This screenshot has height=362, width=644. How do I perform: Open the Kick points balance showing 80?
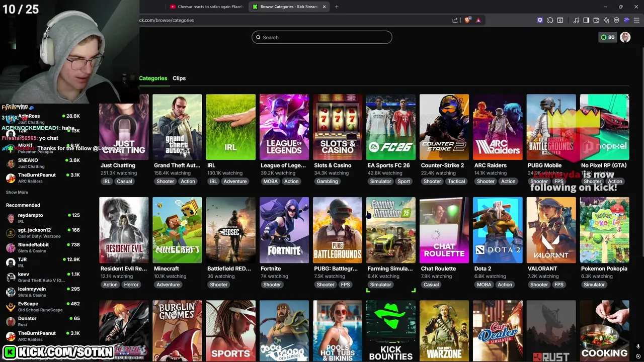point(608,37)
